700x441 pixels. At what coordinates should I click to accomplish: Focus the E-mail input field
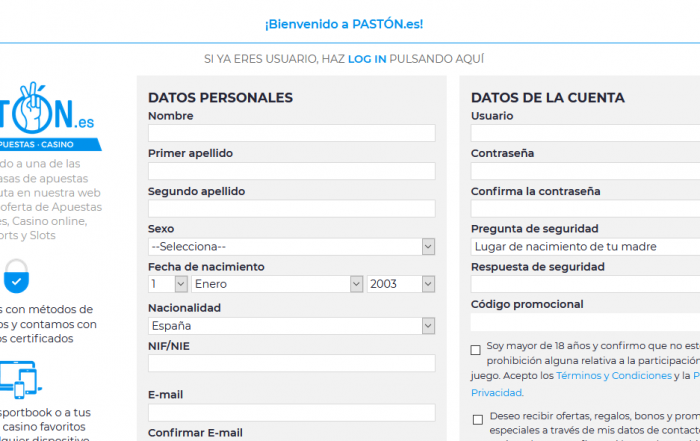292,413
